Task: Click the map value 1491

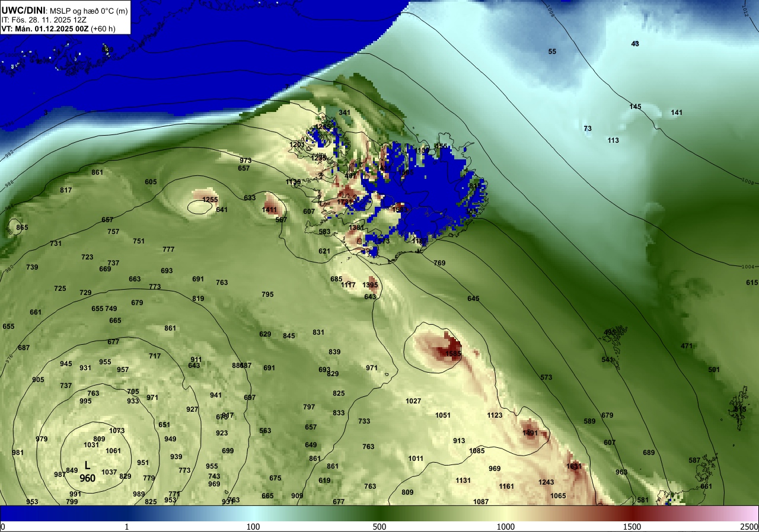Action: [x=530, y=433]
